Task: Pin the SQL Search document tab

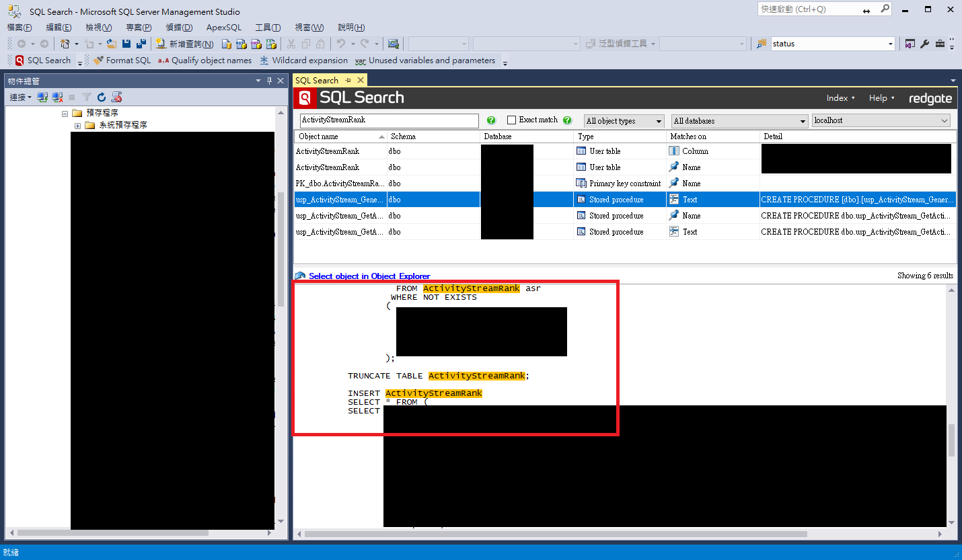Action: (349, 79)
